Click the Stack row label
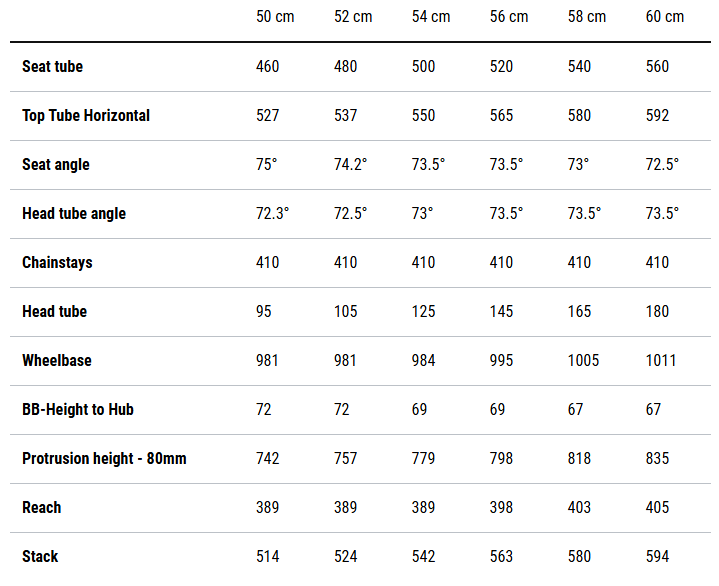 [40, 557]
